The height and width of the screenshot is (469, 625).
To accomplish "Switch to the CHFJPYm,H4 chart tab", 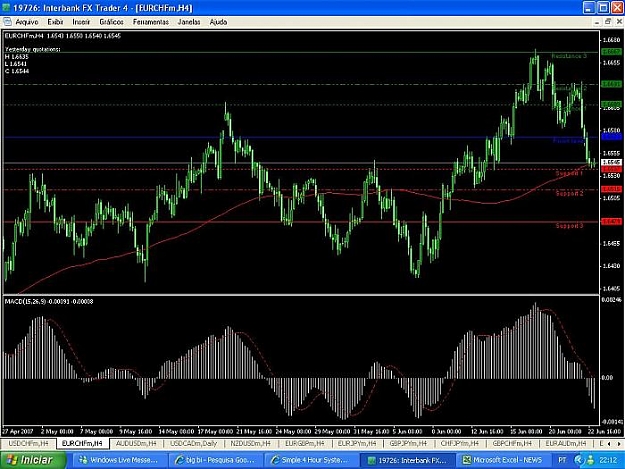I will (459, 443).
